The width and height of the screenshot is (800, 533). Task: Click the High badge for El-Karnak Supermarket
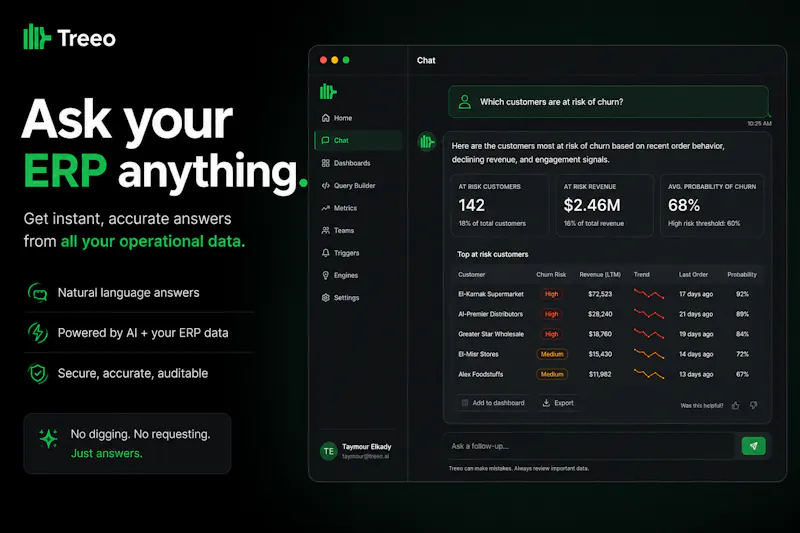pos(551,294)
